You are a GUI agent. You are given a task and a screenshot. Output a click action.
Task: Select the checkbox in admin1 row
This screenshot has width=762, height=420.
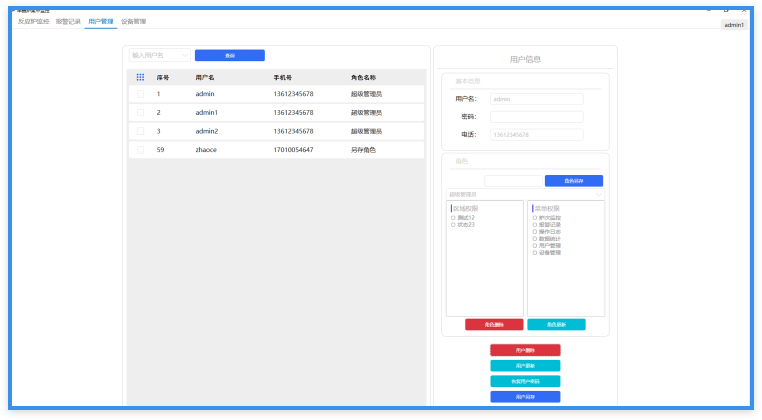click(x=140, y=113)
